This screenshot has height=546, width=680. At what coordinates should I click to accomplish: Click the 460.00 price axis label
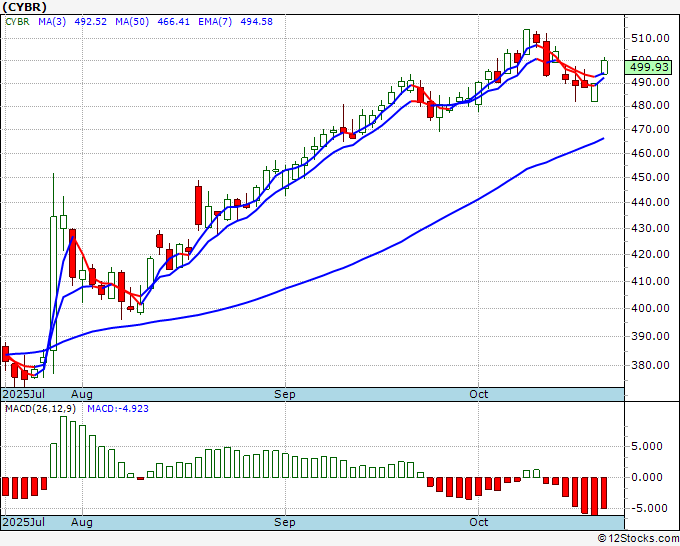point(650,153)
